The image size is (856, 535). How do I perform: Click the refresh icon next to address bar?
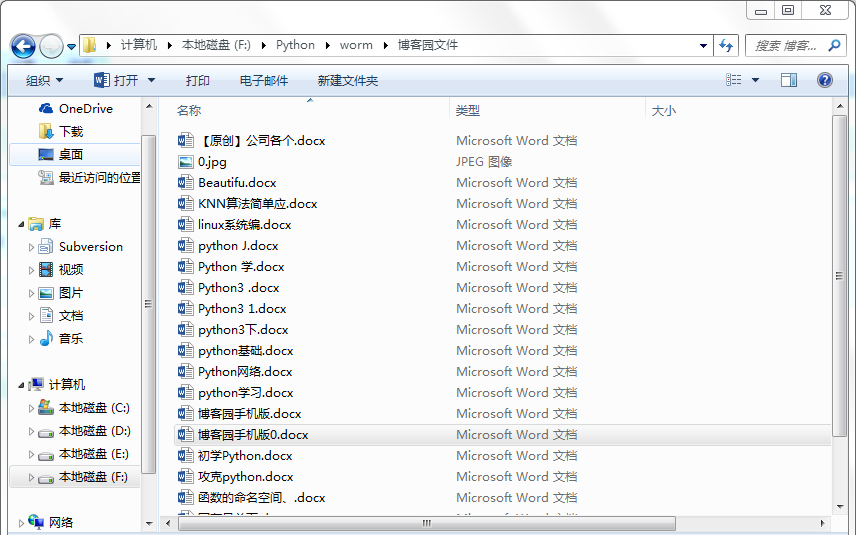pyautogui.click(x=726, y=45)
